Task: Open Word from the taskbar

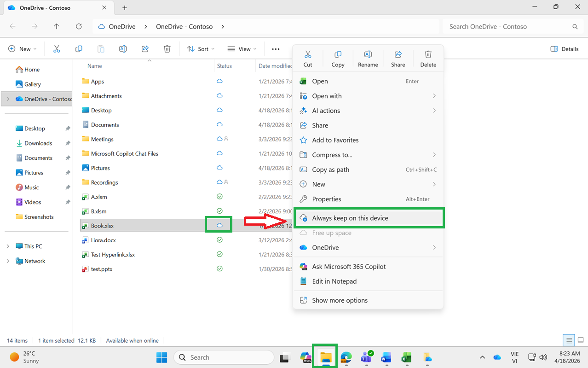Action: pyautogui.click(x=386, y=357)
